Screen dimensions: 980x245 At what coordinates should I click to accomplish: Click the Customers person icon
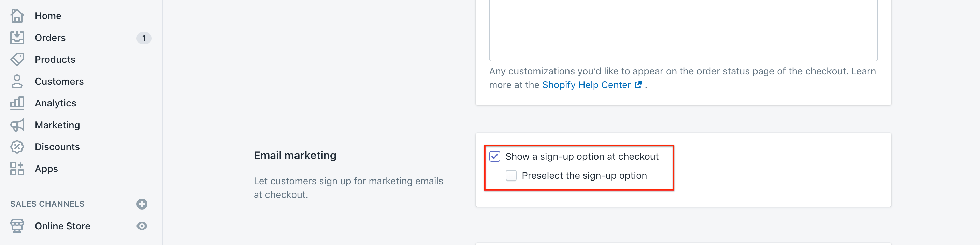click(x=17, y=81)
